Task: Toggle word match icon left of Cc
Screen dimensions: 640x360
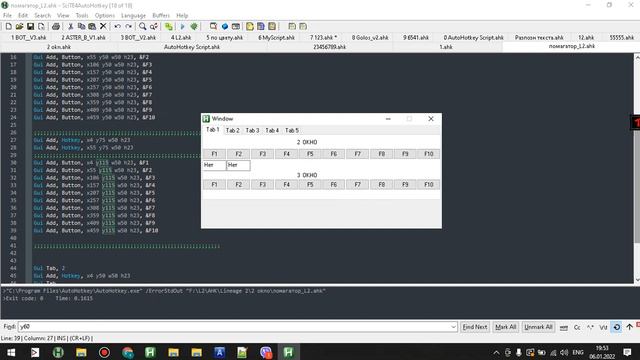Action: click(564, 327)
